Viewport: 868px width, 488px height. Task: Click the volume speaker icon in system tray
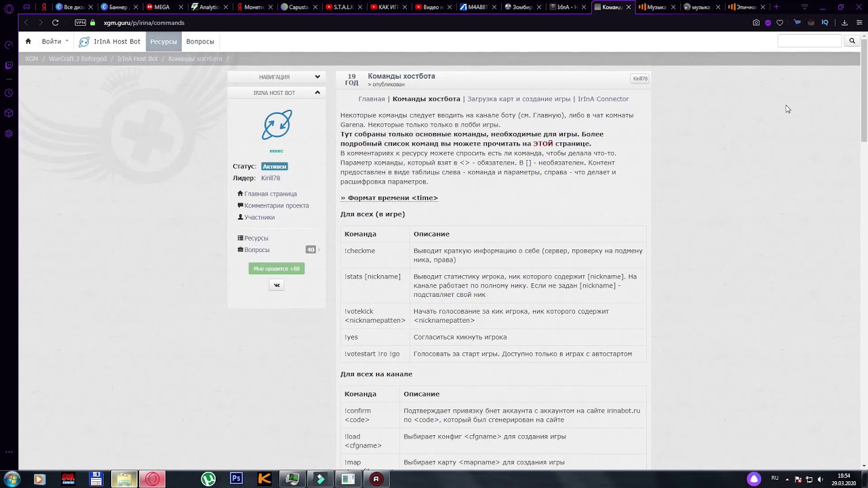click(822, 479)
